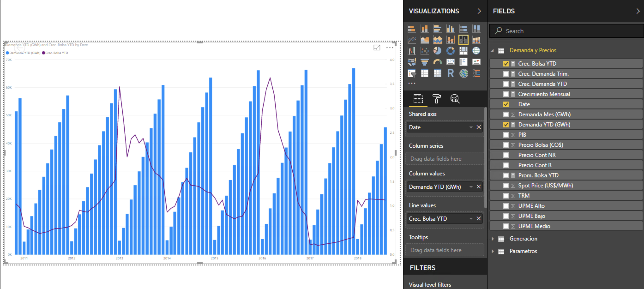Switch to the Format paint roller tab
This screenshot has height=289, width=644.
(436, 99)
